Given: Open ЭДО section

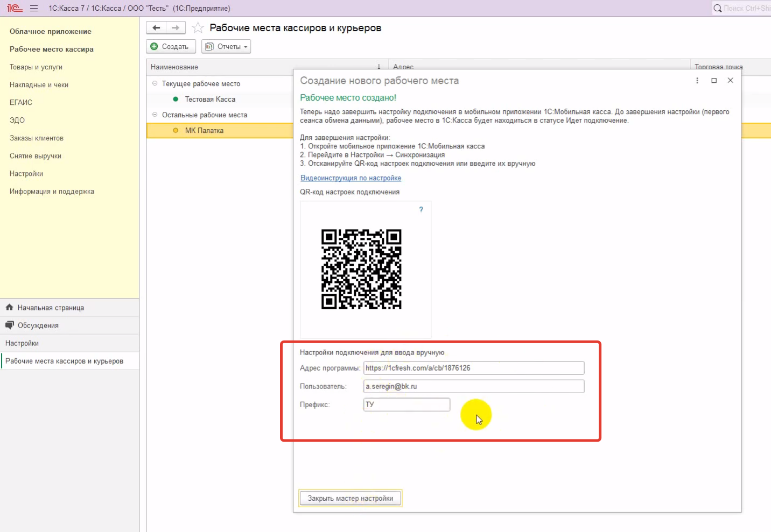Looking at the screenshot, I should (17, 120).
